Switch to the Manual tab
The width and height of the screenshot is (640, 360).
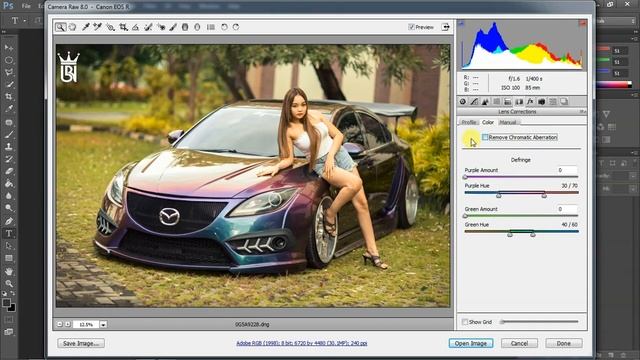pyautogui.click(x=508, y=122)
